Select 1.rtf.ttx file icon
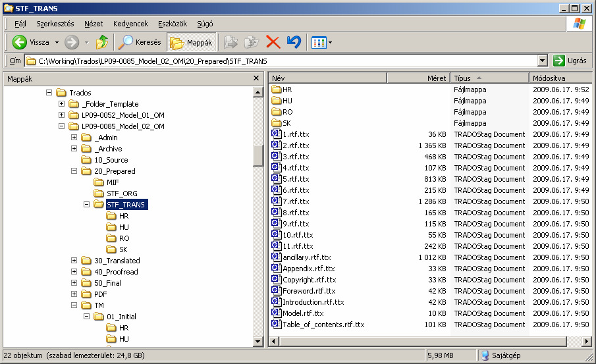The width and height of the screenshot is (596, 364). tap(276, 134)
